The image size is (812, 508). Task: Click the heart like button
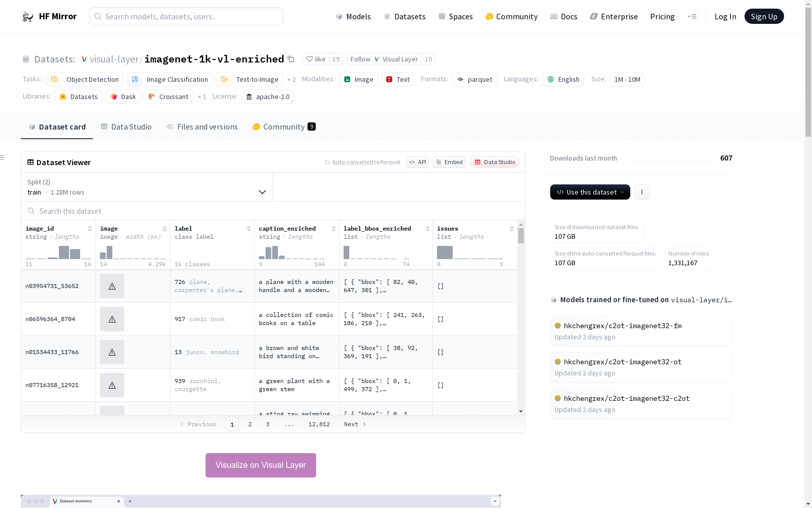click(316, 59)
